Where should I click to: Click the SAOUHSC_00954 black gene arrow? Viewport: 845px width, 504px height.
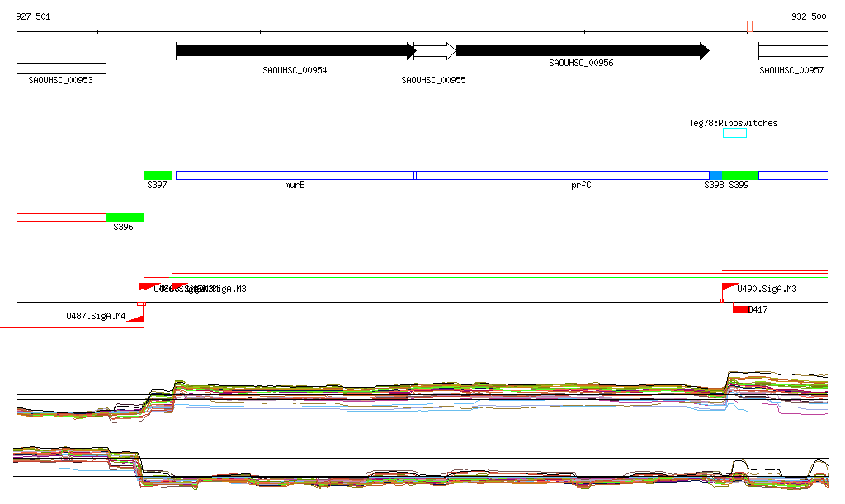tap(295, 51)
